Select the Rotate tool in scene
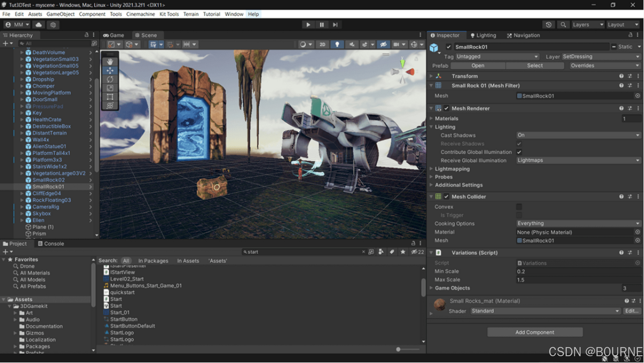 [x=110, y=79]
